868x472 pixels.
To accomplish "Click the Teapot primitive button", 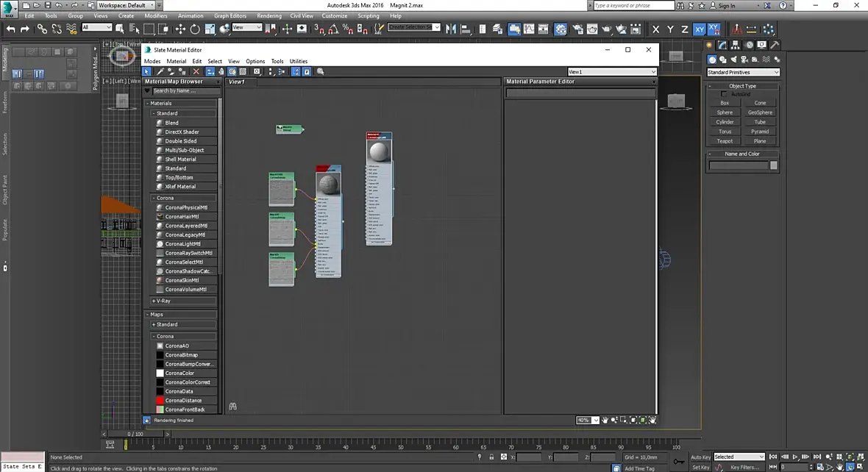I will tap(725, 141).
